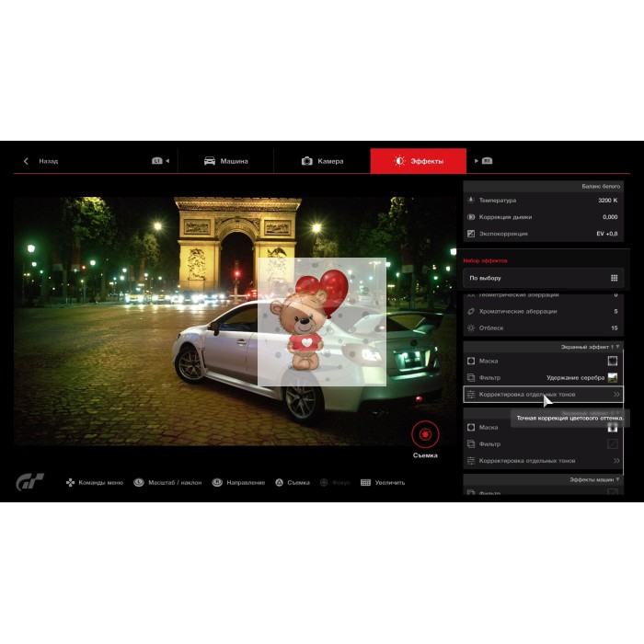This screenshot has height=644, width=644.
Task: Click the Назад label
Action: click(x=49, y=161)
